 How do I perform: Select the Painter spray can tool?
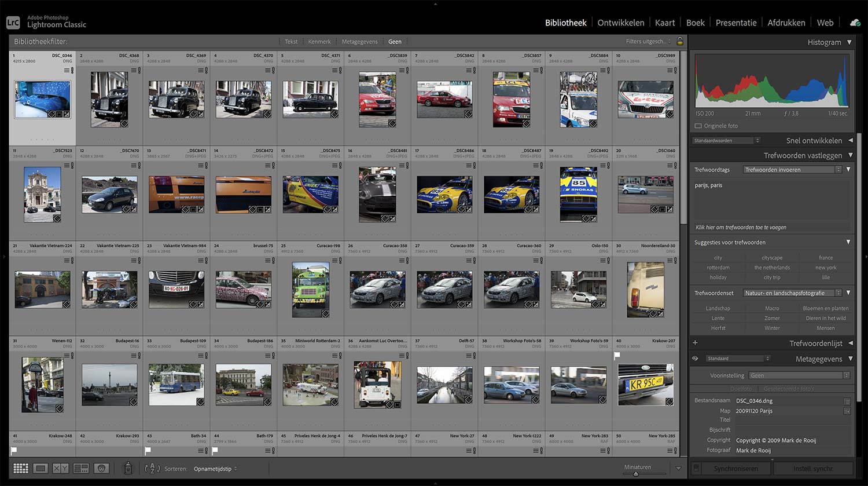[x=128, y=467]
